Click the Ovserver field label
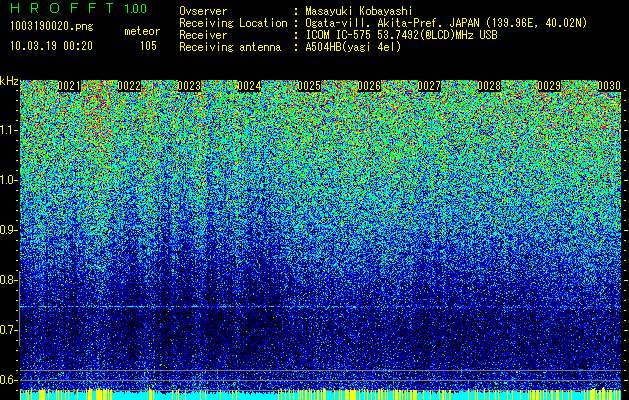Screen dimensions: 629x400 pyautogui.click(x=203, y=11)
